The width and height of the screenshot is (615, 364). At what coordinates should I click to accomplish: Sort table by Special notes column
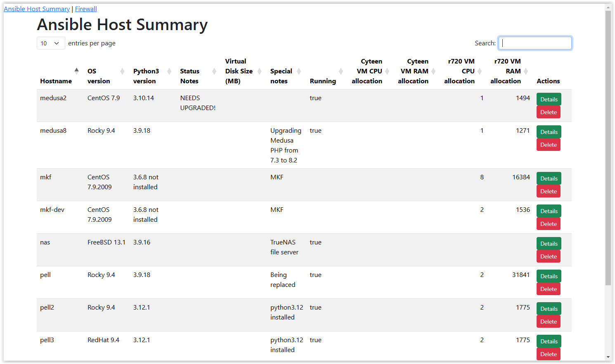[x=286, y=71]
